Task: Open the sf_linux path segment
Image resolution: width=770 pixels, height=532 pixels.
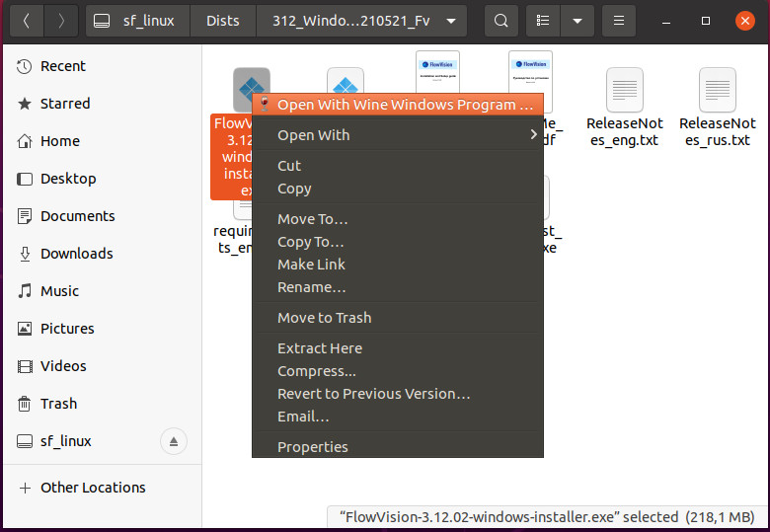Action: [x=137, y=21]
